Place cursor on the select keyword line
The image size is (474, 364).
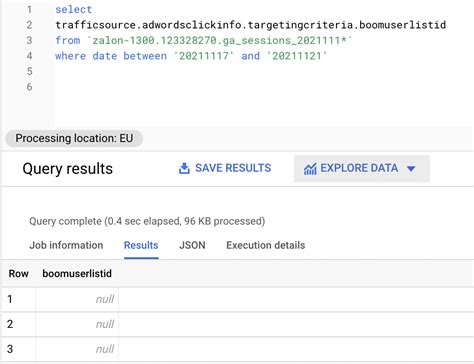[73, 9]
